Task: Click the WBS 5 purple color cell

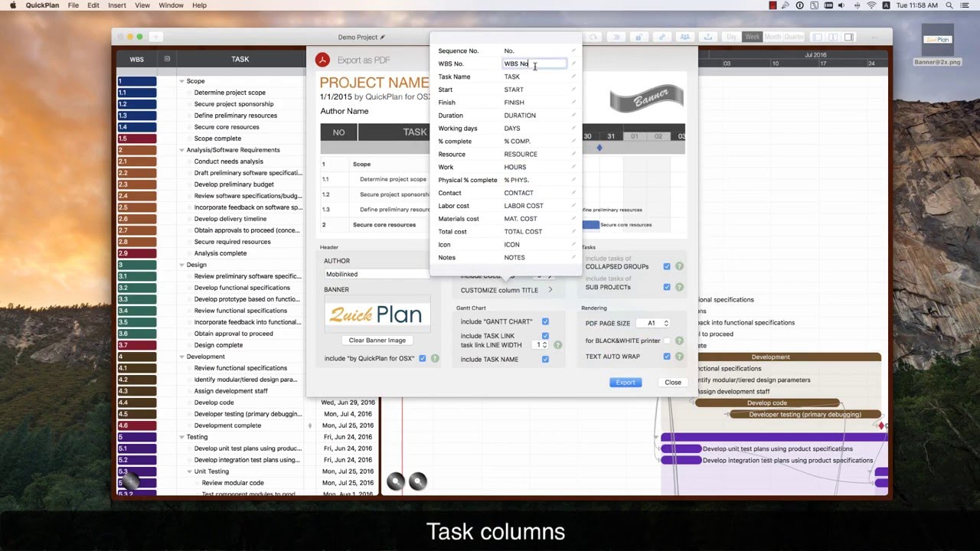Action: pyautogui.click(x=137, y=437)
